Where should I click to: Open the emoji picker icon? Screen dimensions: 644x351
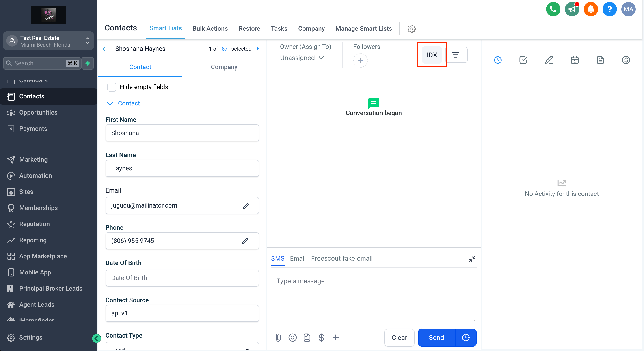[x=292, y=338]
